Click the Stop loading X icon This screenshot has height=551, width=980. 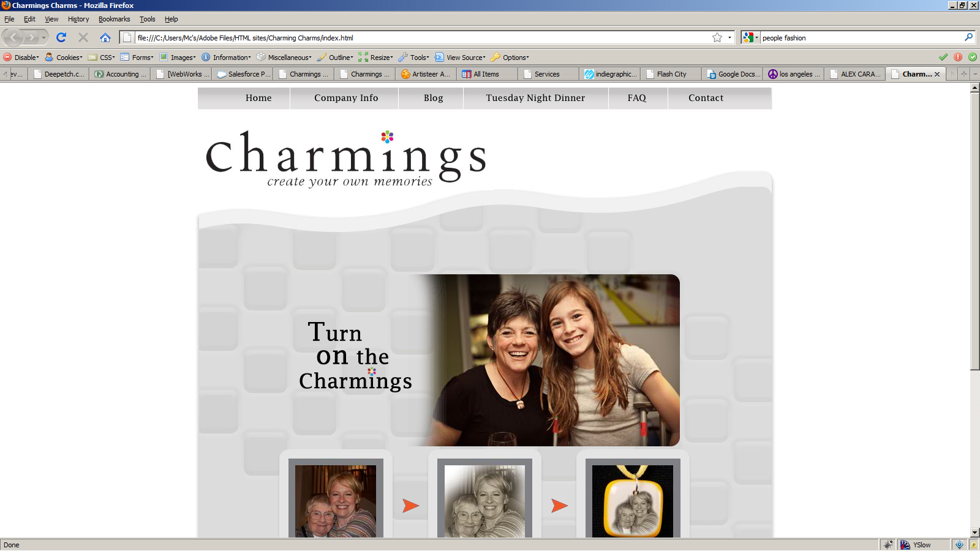pyautogui.click(x=83, y=37)
